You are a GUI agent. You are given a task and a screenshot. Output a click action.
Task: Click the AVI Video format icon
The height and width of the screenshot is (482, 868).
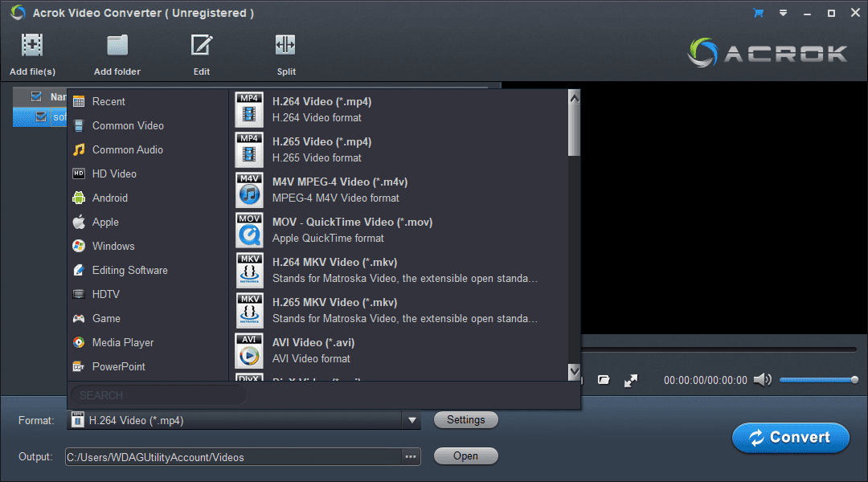(x=249, y=351)
